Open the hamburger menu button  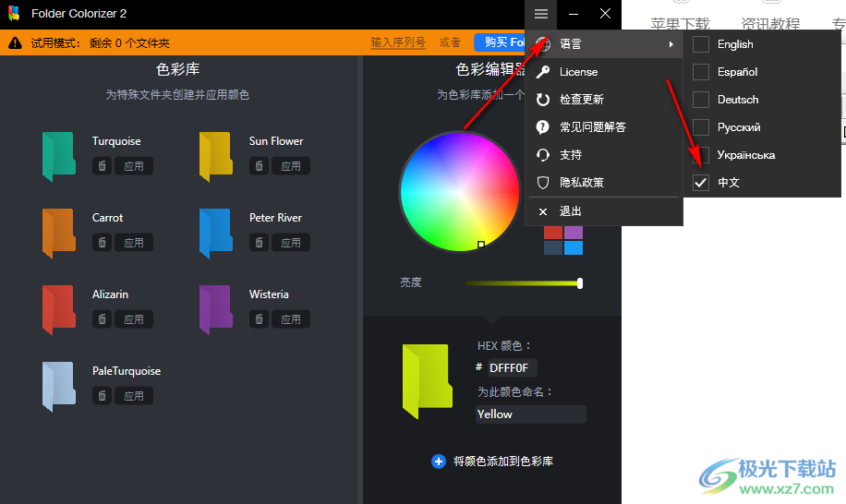coord(540,14)
